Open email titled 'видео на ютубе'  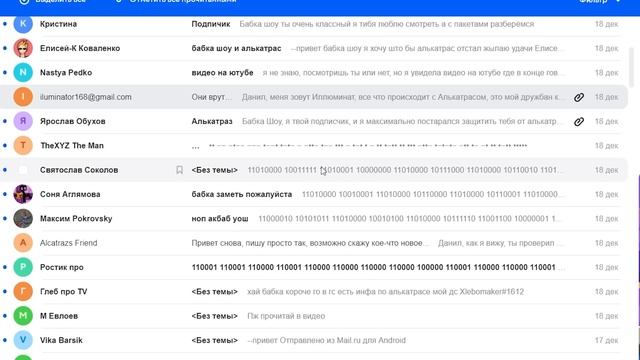(x=222, y=73)
